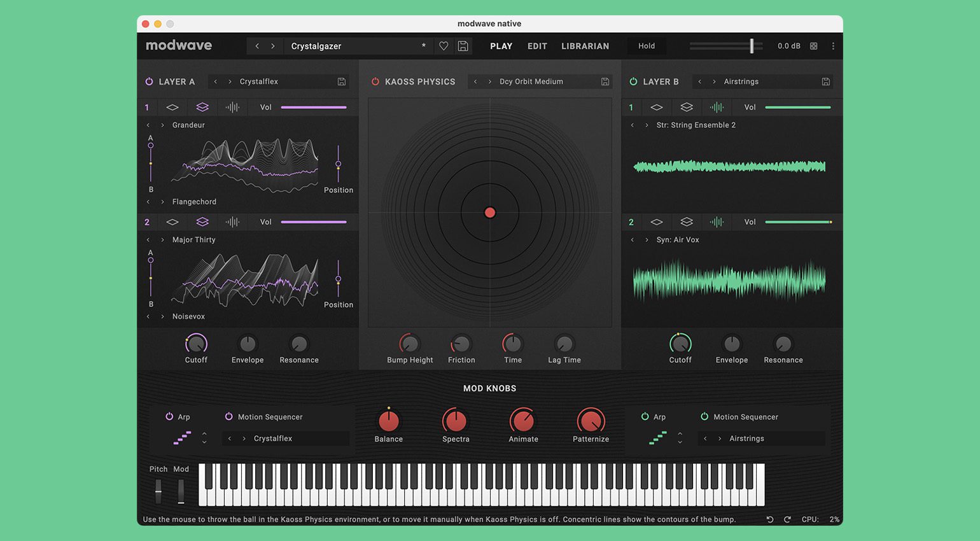Click the undo arrow in the bottom bar

pyautogui.click(x=769, y=519)
